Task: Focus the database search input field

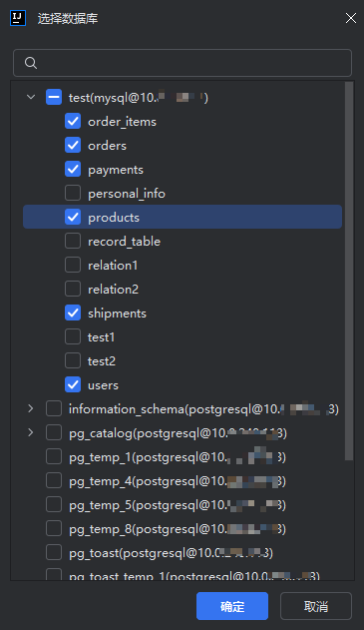Action: point(182,63)
